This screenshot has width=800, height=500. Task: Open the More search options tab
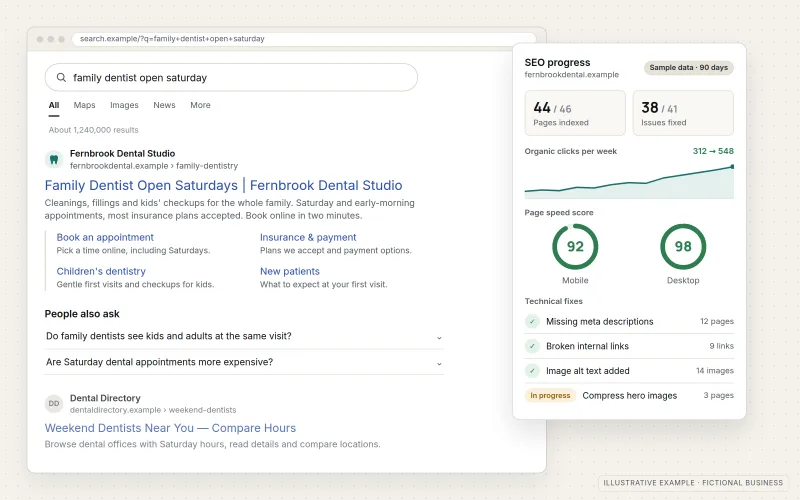[x=200, y=105]
